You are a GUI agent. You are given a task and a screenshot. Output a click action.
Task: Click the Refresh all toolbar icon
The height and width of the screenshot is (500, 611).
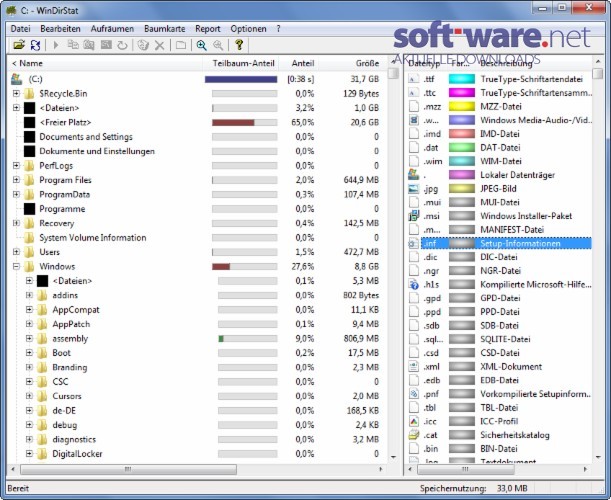(35, 45)
